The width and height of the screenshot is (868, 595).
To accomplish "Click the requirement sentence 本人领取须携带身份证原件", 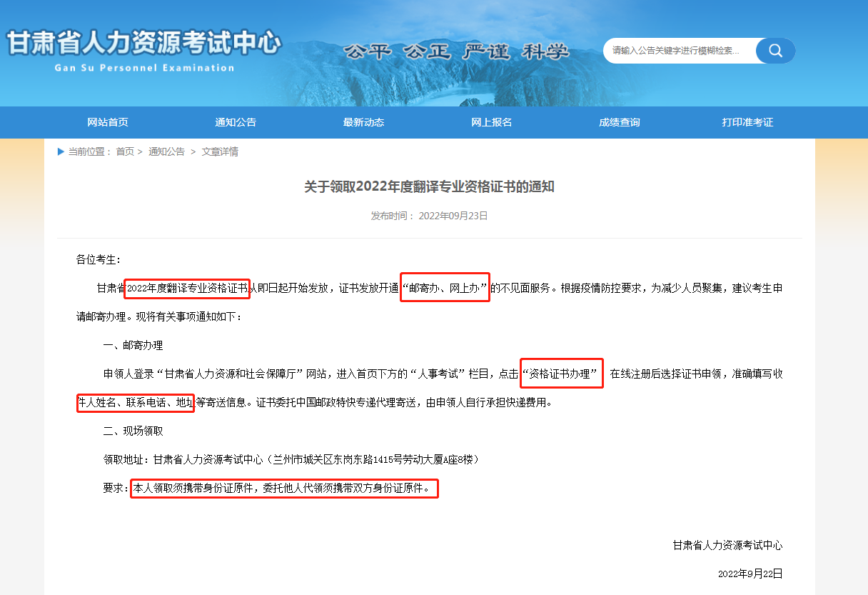I will [284, 489].
